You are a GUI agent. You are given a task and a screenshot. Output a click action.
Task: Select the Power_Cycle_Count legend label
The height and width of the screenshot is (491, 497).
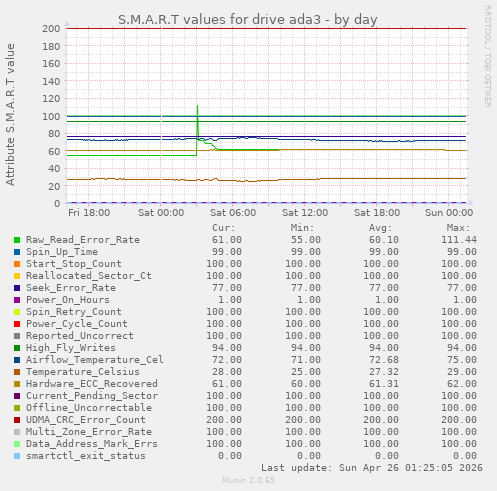(x=77, y=324)
